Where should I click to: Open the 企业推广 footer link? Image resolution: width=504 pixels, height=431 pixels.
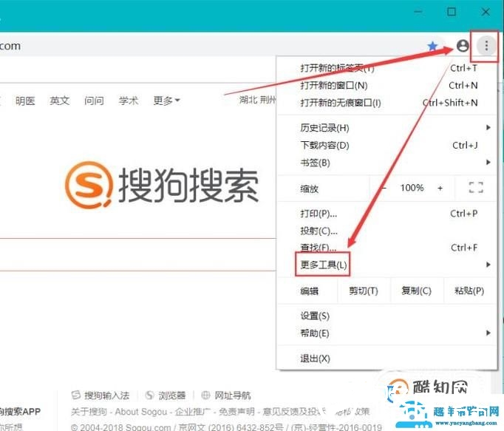pos(193,412)
